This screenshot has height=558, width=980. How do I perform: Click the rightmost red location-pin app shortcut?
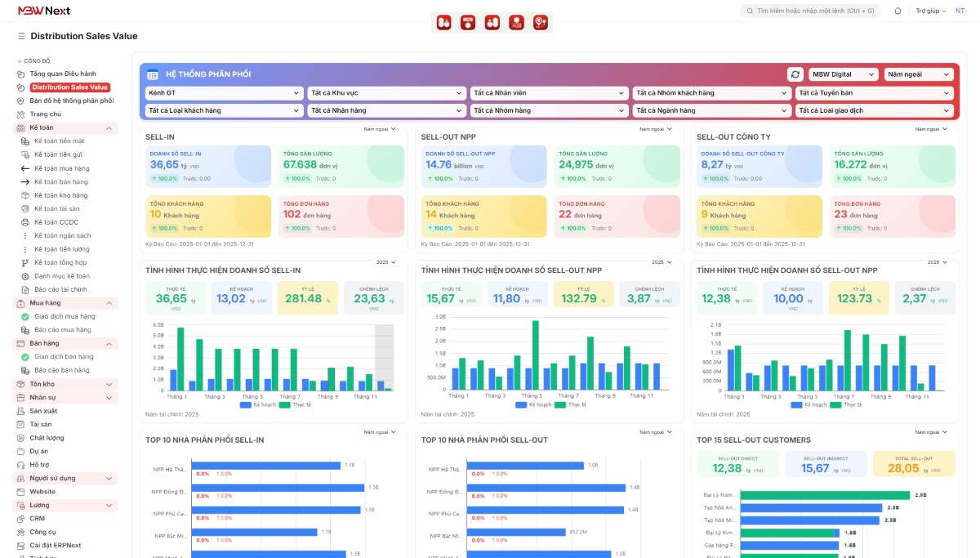coord(540,22)
